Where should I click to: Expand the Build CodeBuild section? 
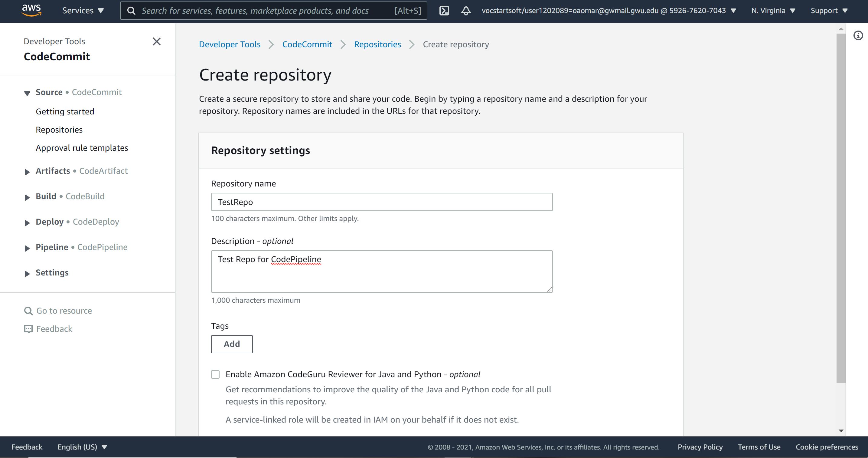click(27, 197)
